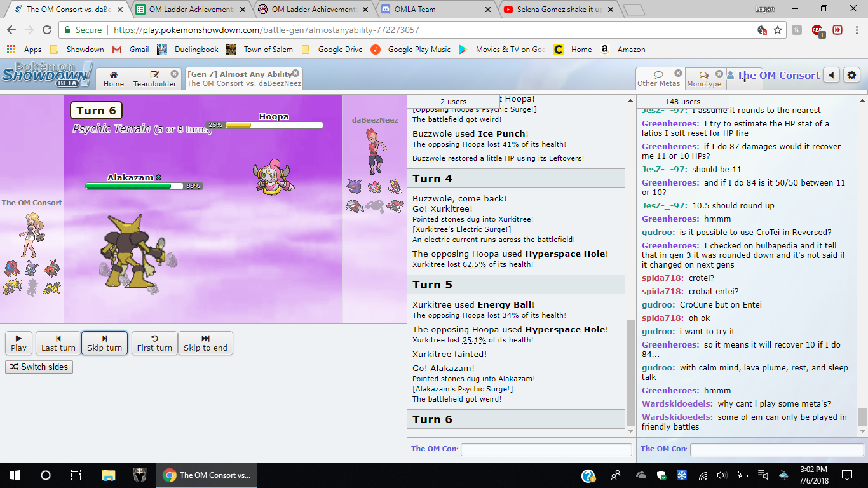Jump to First turn of replay
Viewport: 868px width, 488px height.
point(154,343)
